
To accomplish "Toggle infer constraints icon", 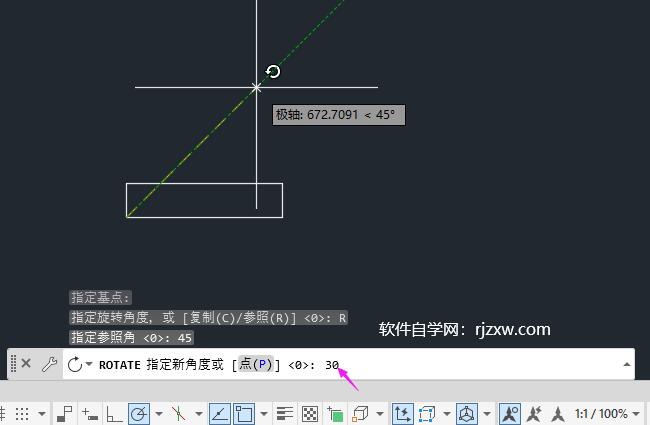I will pos(64,413).
